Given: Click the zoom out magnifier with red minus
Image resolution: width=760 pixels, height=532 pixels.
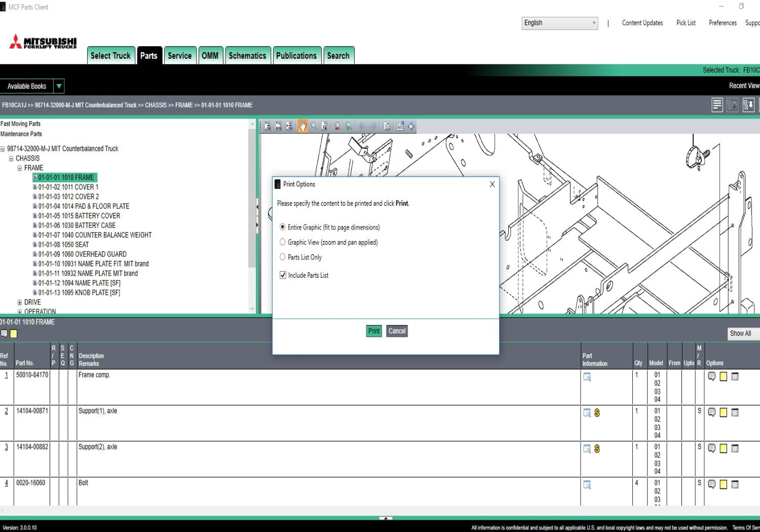Looking at the screenshot, I should pyautogui.click(x=337, y=127).
